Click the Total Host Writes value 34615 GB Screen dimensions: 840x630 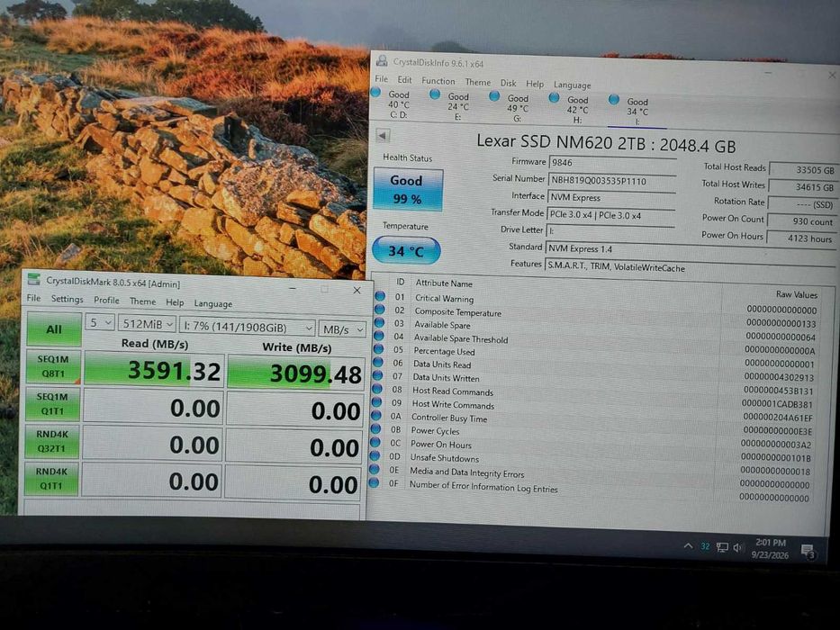(x=802, y=187)
